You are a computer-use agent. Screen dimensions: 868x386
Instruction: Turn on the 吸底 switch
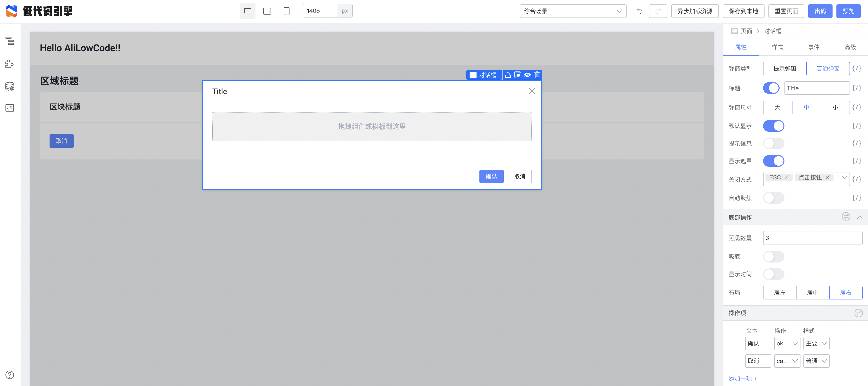[x=773, y=257]
